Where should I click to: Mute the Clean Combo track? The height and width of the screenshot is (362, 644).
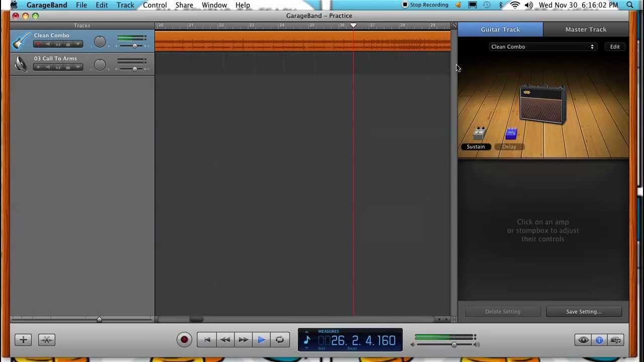point(48,44)
